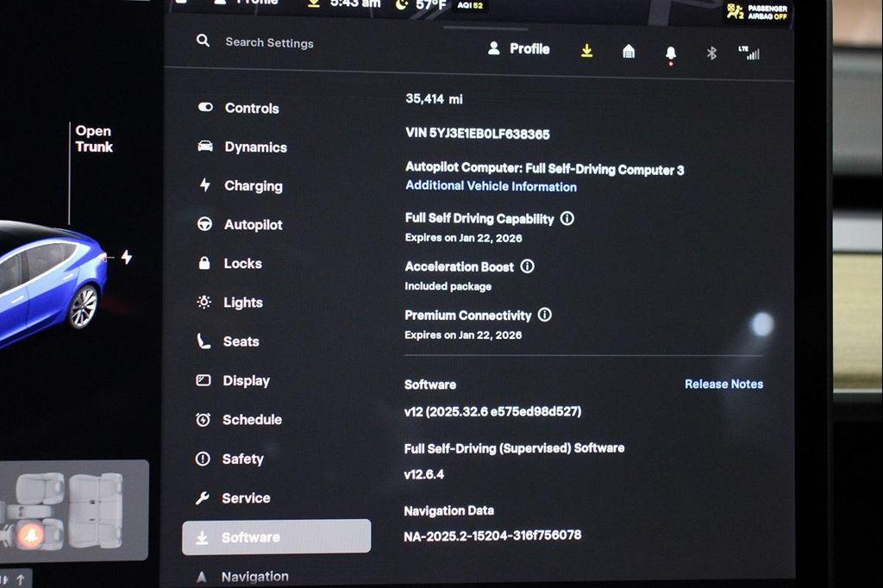This screenshot has width=883, height=588.
Task: Click Additional Vehicle Information
Action: click(490, 187)
